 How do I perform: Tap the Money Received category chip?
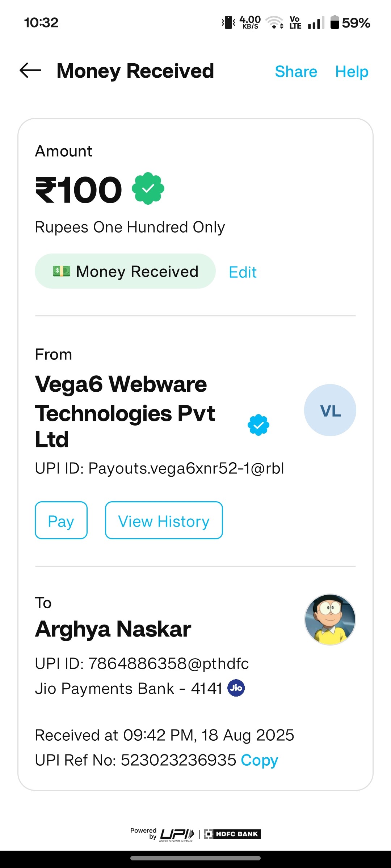coord(125,271)
